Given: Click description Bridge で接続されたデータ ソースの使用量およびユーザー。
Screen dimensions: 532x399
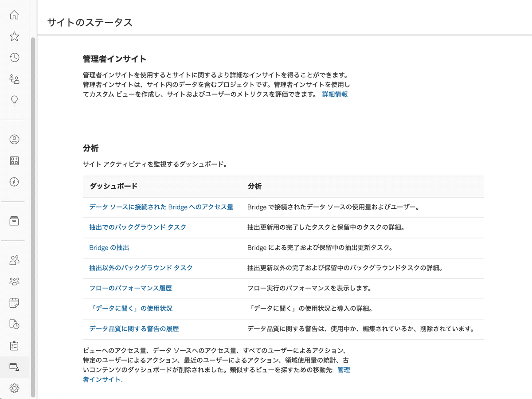Looking at the screenshot, I should click(333, 207).
